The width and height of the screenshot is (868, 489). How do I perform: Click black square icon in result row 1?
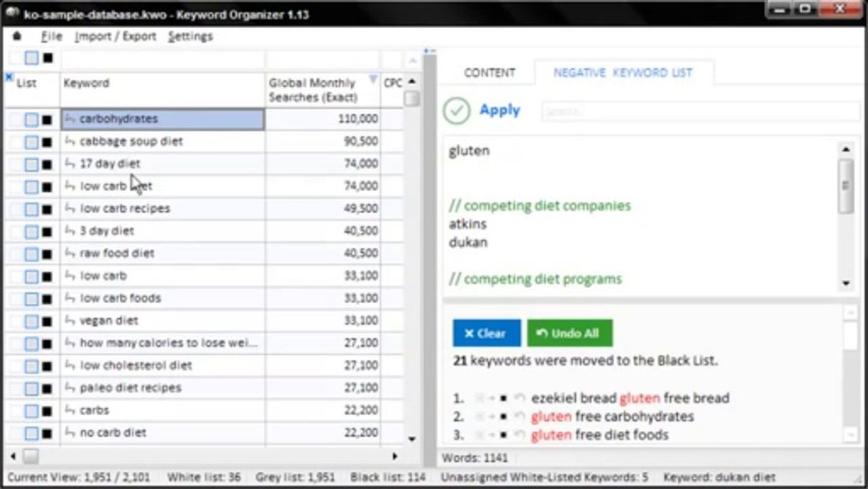503,399
